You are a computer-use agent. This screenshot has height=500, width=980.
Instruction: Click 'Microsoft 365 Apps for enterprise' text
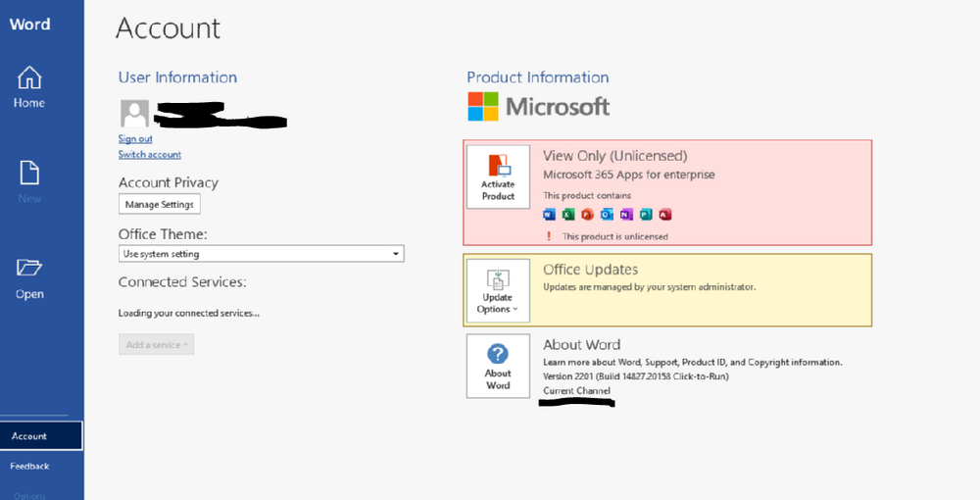click(x=629, y=175)
